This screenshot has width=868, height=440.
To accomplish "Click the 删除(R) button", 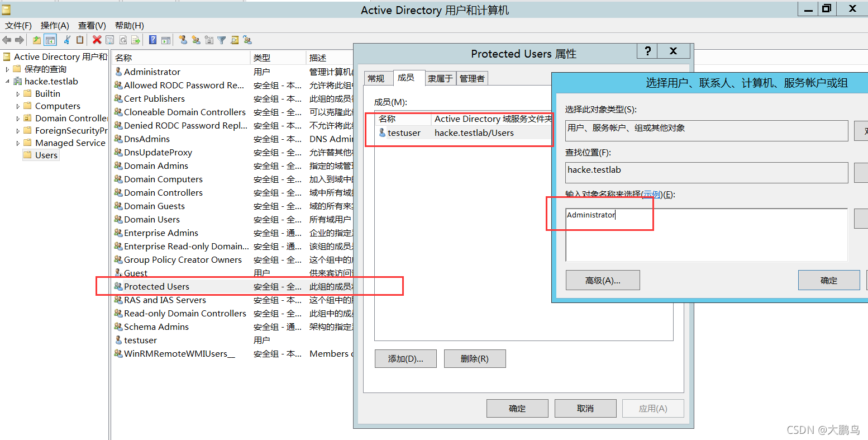I will pyautogui.click(x=475, y=359).
